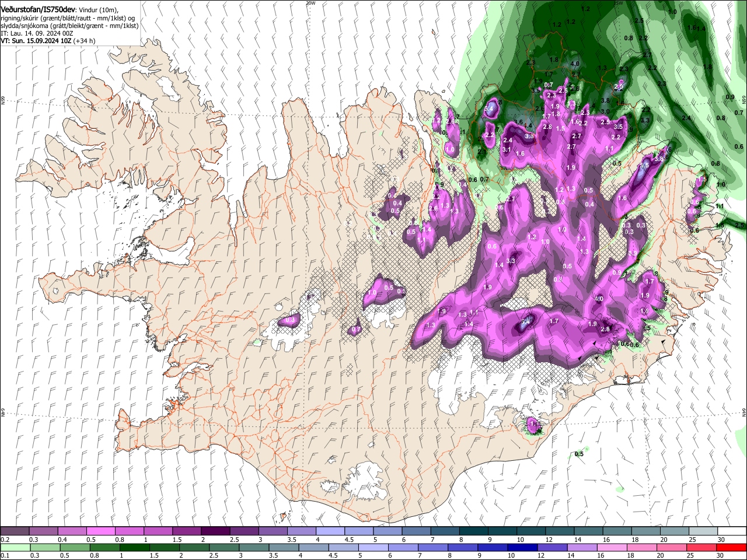Click the 'VT: Sun. 15.09.2024 10Z' valid time
The width and height of the screenshot is (747, 560).
(x=35, y=41)
